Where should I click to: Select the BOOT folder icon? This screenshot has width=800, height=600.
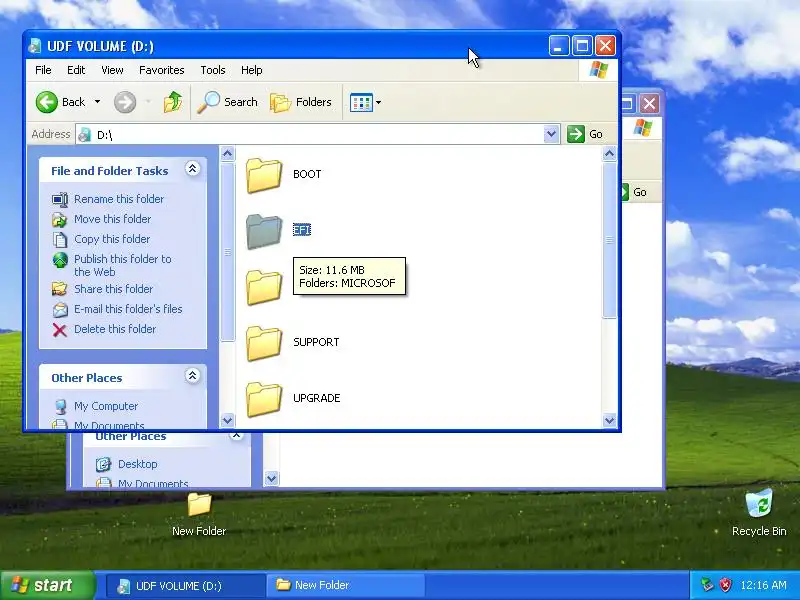[264, 175]
